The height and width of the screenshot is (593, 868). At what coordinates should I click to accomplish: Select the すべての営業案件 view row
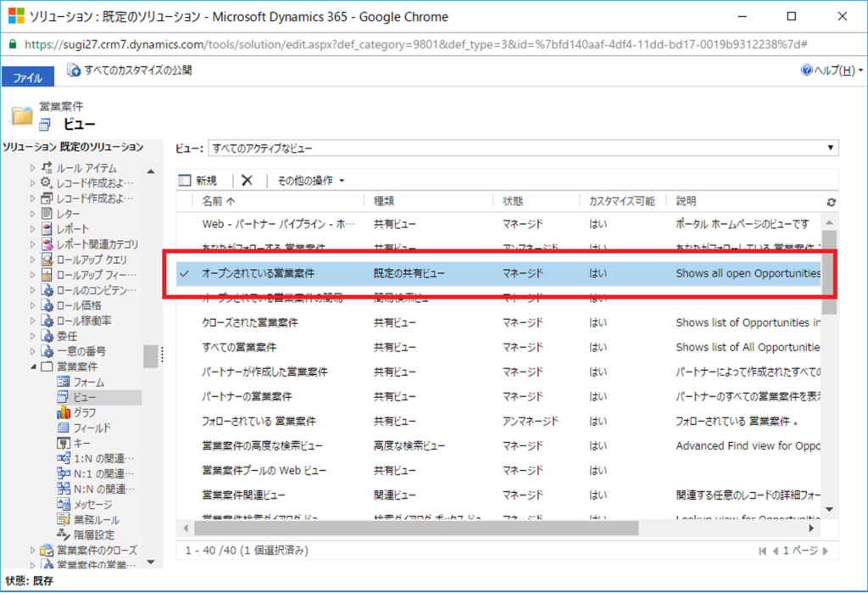click(x=498, y=347)
